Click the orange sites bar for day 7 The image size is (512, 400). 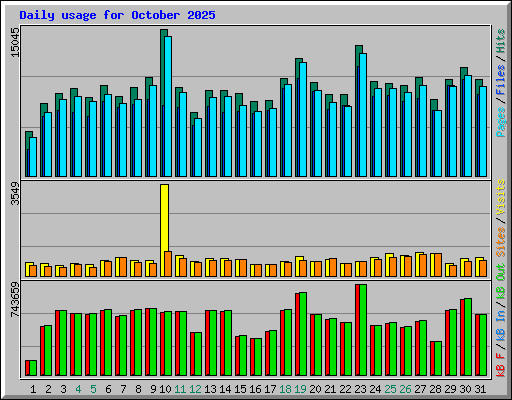[x=123, y=267]
